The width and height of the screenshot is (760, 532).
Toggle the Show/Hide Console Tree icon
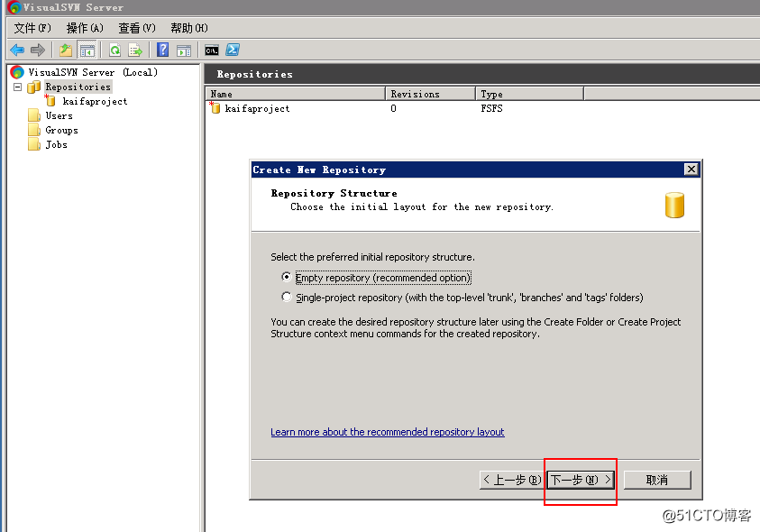coord(87,50)
